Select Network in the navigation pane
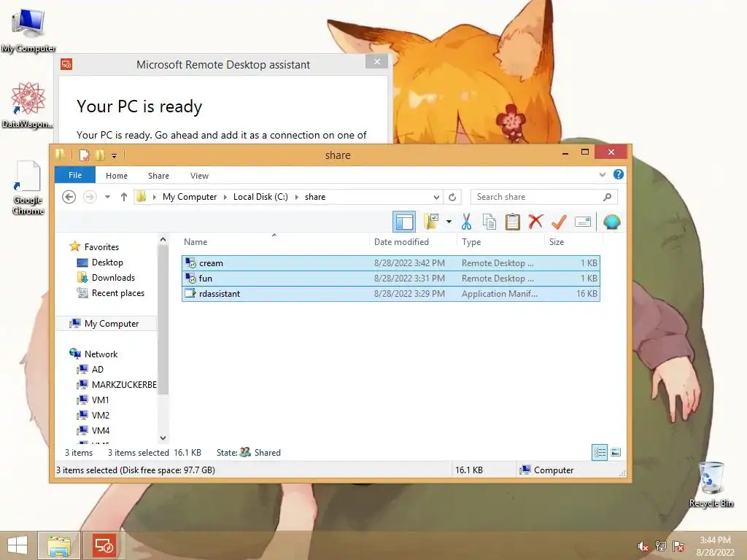The image size is (747, 560). 101,354
